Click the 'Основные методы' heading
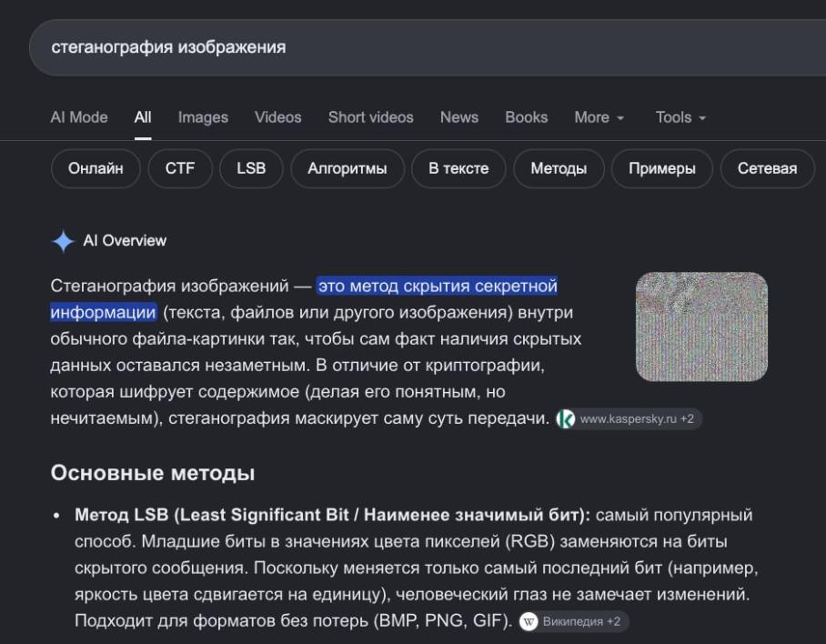 [x=153, y=473]
